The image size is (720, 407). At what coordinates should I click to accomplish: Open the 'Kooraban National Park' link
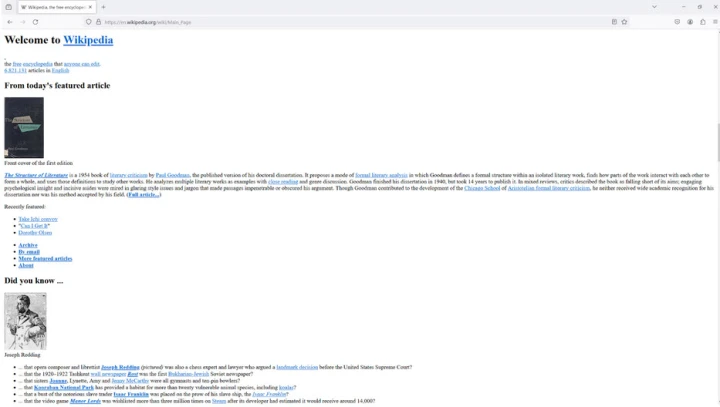click(x=64, y=387)
